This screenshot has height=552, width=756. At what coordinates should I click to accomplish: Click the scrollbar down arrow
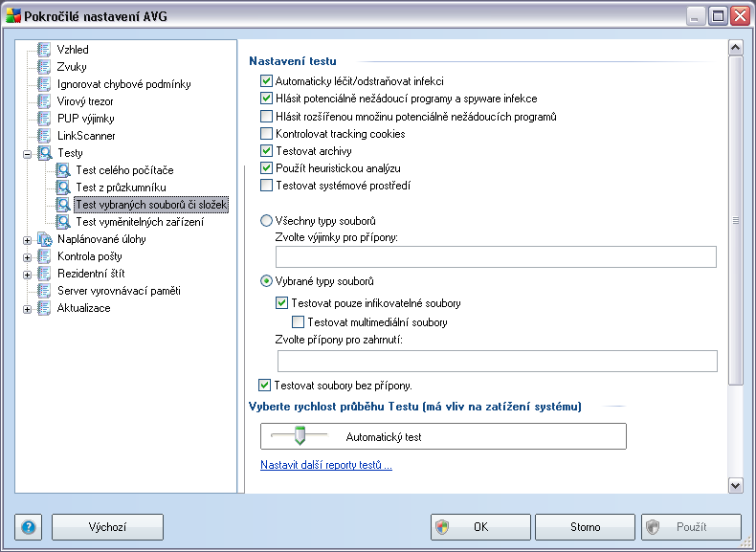click(735, 485)
